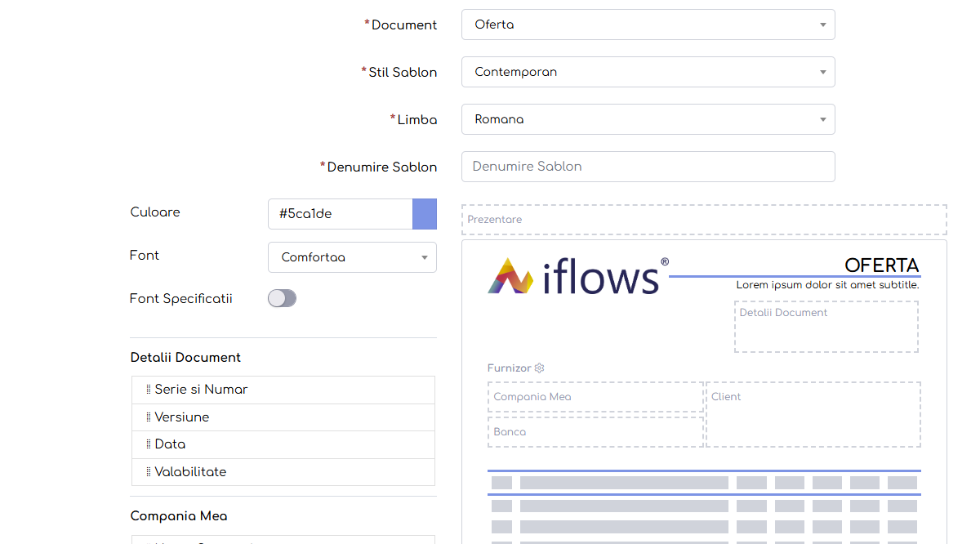
Task: Click the Culoare hex code field
Action: tap(340, 214)
